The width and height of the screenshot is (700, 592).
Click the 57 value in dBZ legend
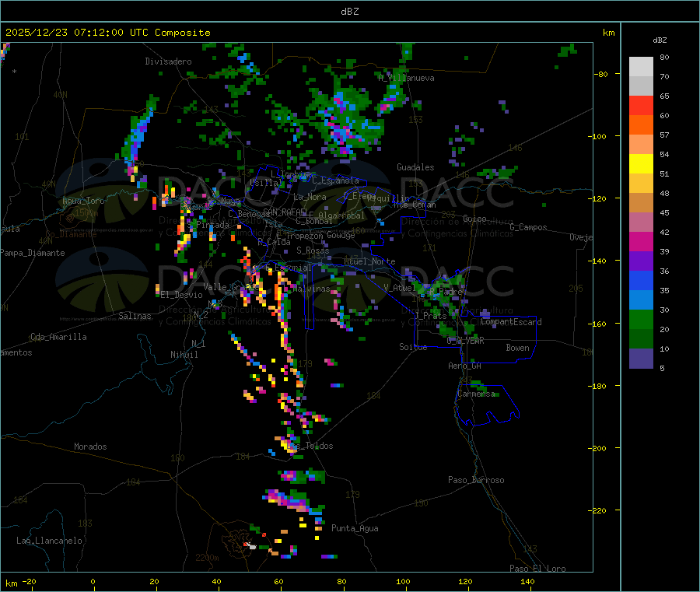tap(664, 135)
